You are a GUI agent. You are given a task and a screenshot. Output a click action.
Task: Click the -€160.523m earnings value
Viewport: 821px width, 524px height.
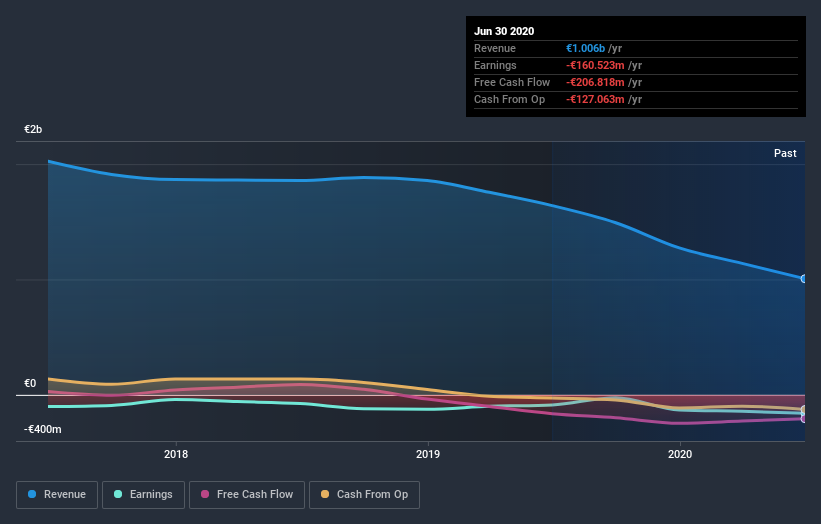point(595,65)
